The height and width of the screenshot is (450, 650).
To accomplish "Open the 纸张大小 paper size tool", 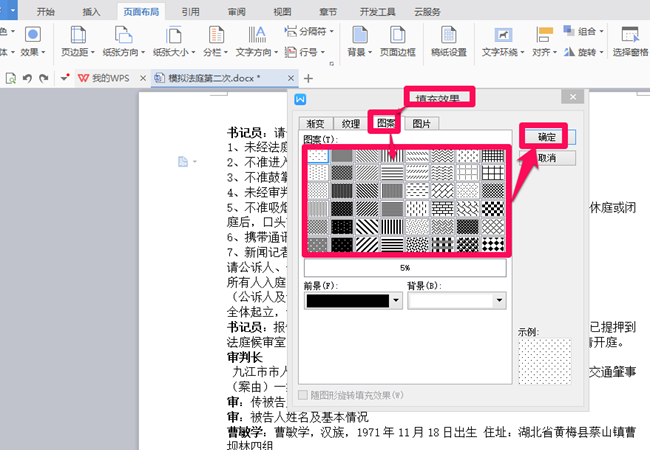I will 174,41.
